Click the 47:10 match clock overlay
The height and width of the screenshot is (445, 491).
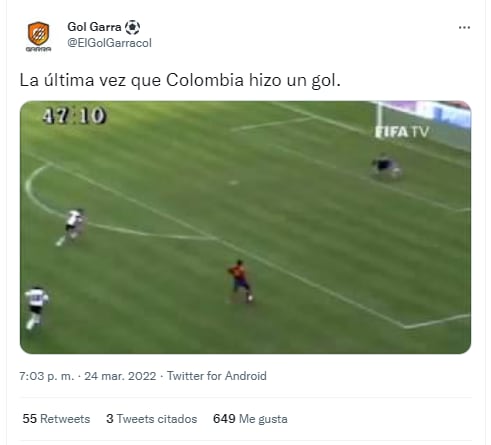click(x=74, y=116)
